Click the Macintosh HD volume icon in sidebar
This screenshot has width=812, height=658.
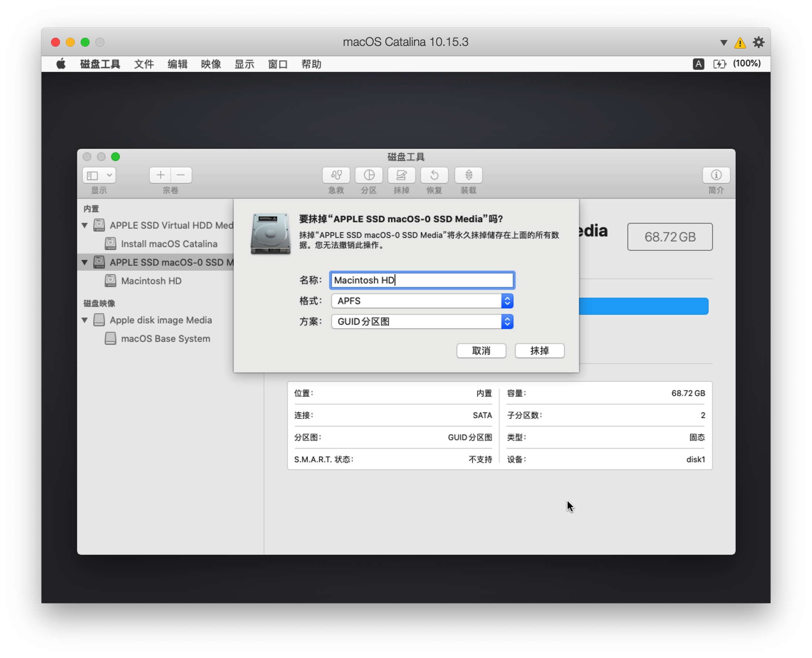(x=110, y=281)
